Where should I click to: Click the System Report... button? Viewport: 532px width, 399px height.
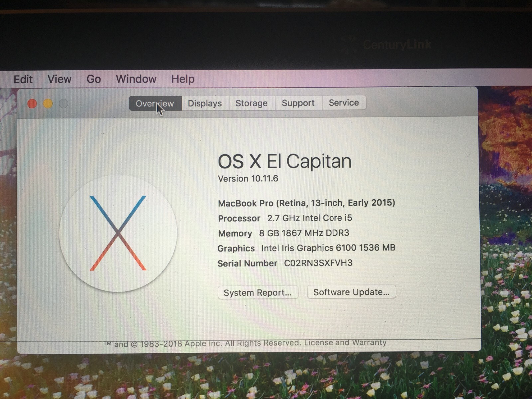pyautogui.click(x=258, y=292)
